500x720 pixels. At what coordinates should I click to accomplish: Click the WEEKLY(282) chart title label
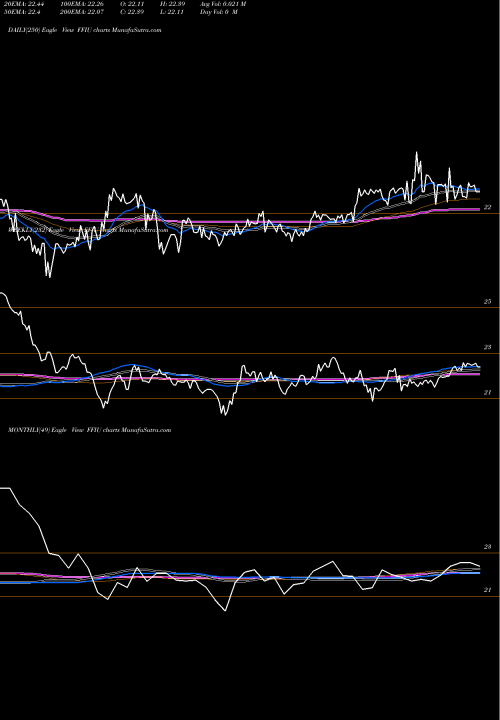(89, 230)
